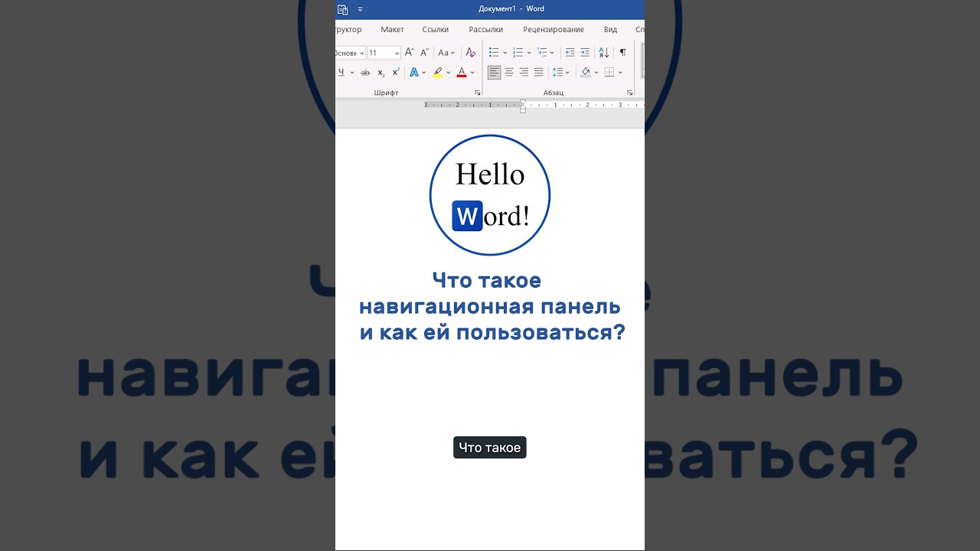The height and width of the screenshot is (551, 980).
Task: Apply the red font color
Action: [462, 72]
